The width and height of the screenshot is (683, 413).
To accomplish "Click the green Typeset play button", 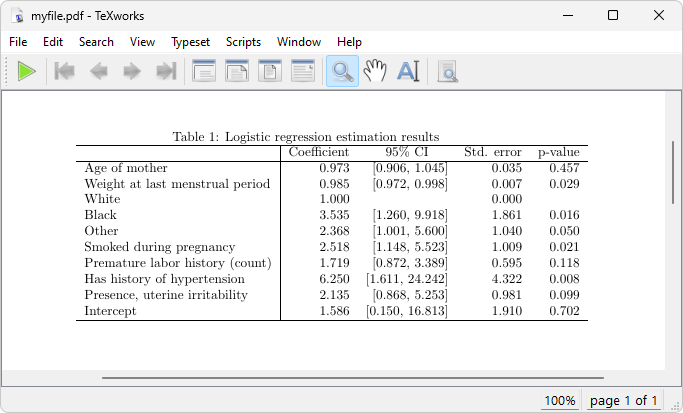I will coord(27,71).
